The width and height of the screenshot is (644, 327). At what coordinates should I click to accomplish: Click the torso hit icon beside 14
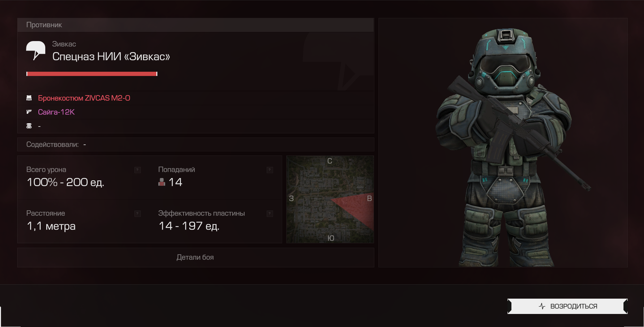(162, 182)
